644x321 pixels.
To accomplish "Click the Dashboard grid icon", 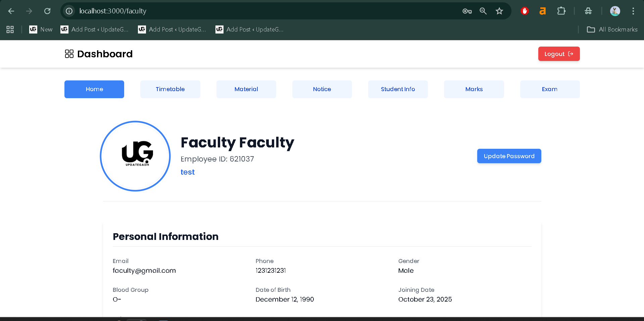I will click(x=69, y=54).
